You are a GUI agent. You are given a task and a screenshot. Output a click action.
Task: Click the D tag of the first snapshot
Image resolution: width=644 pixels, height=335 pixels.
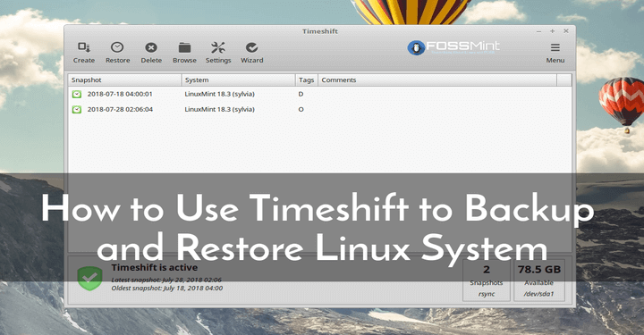(x=301, y=94)
